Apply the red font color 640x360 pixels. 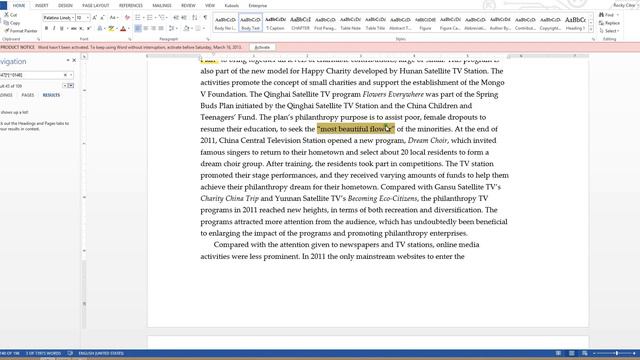123,29
